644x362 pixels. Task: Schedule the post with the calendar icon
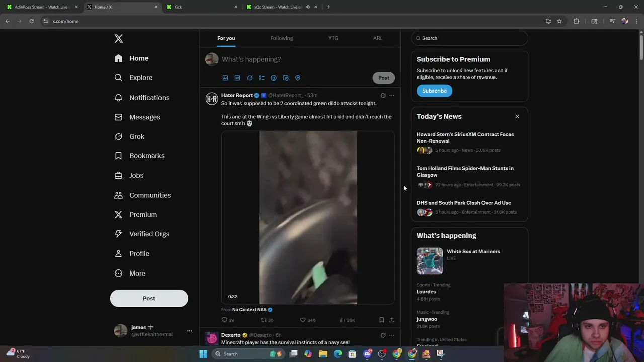pyautogui.click(x=286, y=78)
